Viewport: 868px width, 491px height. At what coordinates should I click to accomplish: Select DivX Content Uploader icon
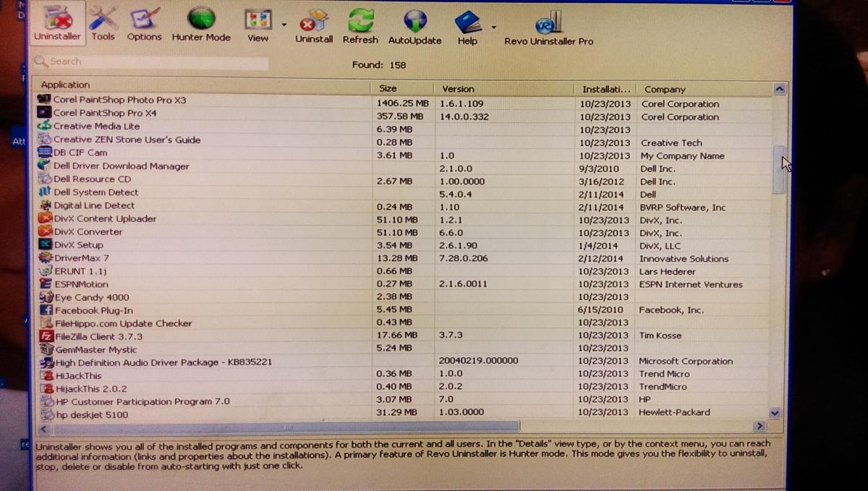coord(46,218)
